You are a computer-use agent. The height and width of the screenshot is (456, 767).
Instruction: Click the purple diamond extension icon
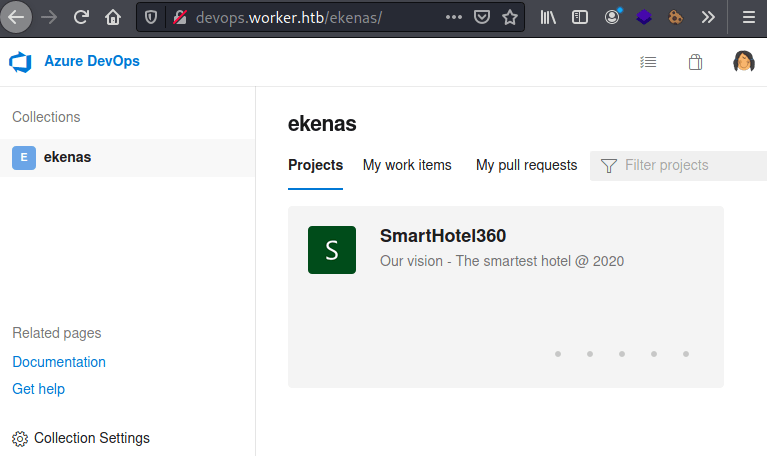[644, 18]
